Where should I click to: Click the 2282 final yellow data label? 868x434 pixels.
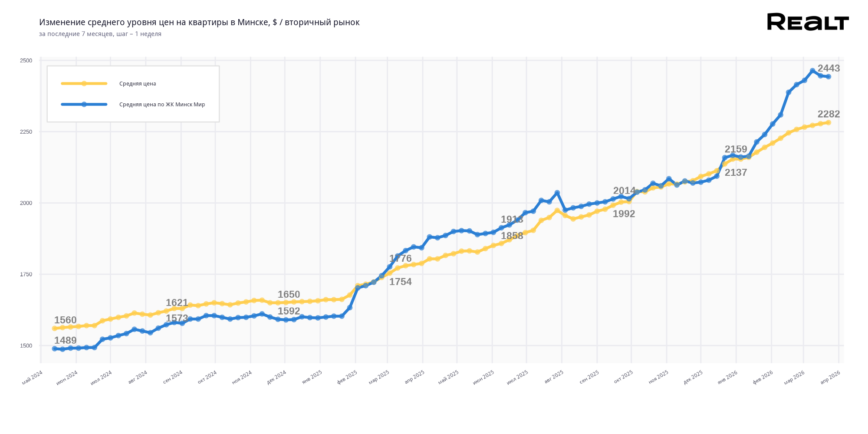[829, 114]
